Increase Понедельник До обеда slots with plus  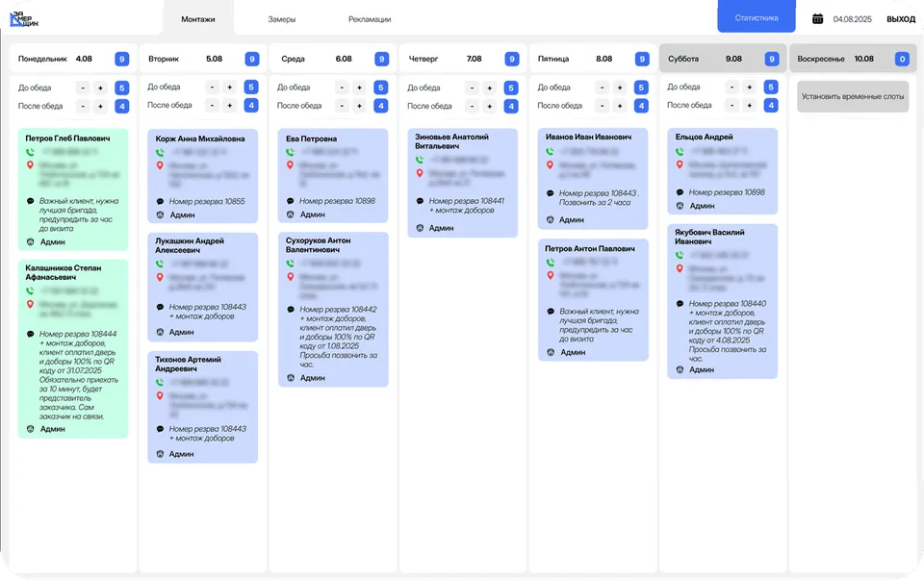tap(101, 88)
